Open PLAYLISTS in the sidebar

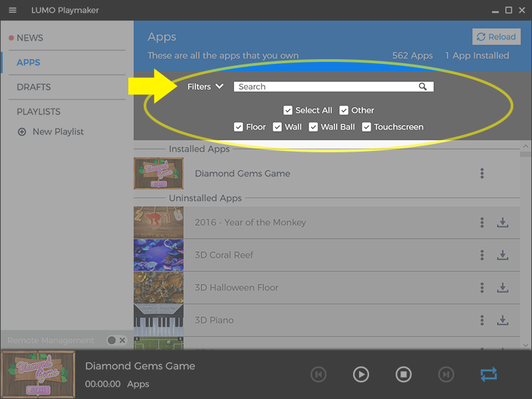pyautogui.click(x=39, y=112)
